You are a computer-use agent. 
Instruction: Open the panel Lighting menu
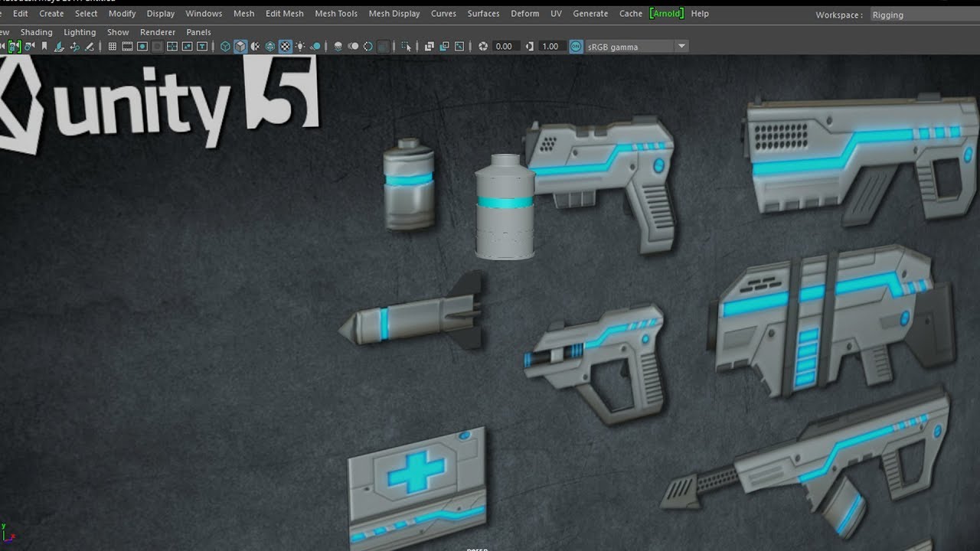80,32
